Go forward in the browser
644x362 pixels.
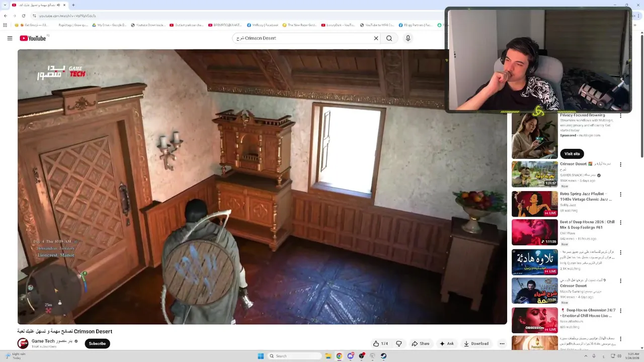point(15,16)
